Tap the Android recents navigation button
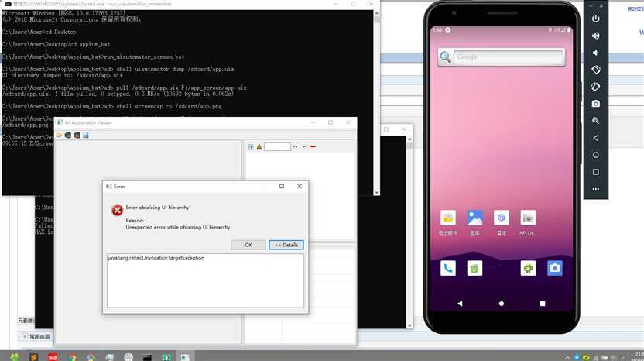 tap(543, 304)
